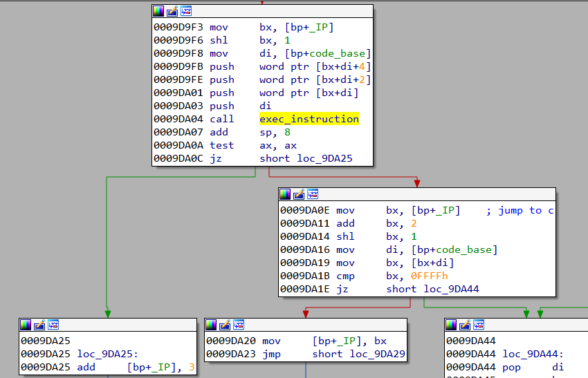Click value 0FFFFh in cmp at 0009DA1B
The image size is (588, 378).
coord(429,276)
